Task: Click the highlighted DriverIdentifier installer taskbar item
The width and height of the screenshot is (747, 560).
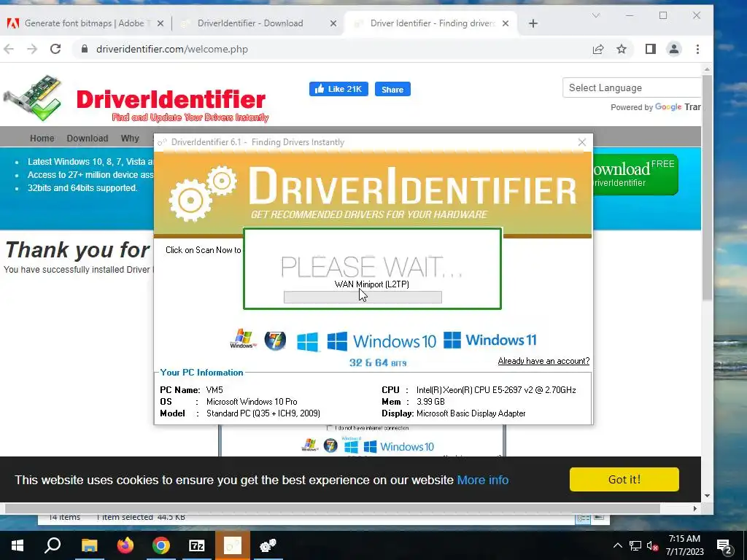Action: (x=233, y=545)
